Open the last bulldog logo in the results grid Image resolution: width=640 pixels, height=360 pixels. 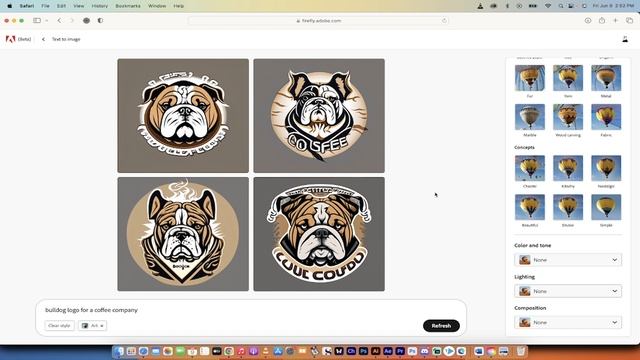click(x=319, y=234)
